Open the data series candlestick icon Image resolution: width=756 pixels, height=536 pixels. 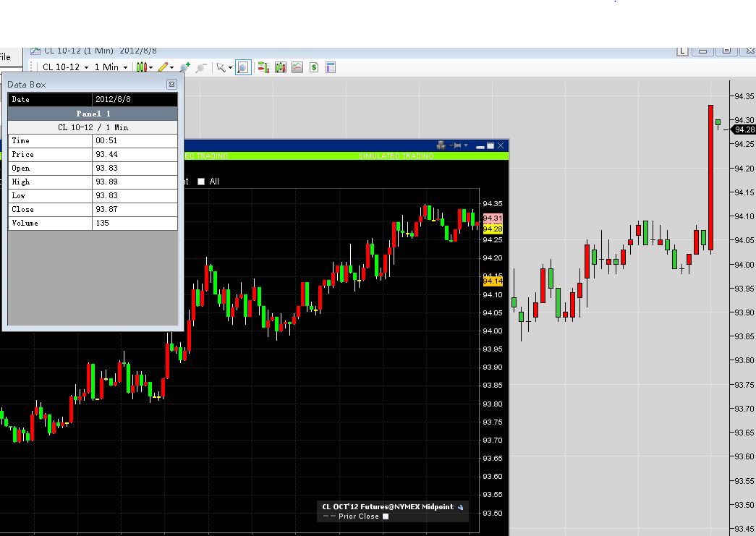[x=281, y=67]
